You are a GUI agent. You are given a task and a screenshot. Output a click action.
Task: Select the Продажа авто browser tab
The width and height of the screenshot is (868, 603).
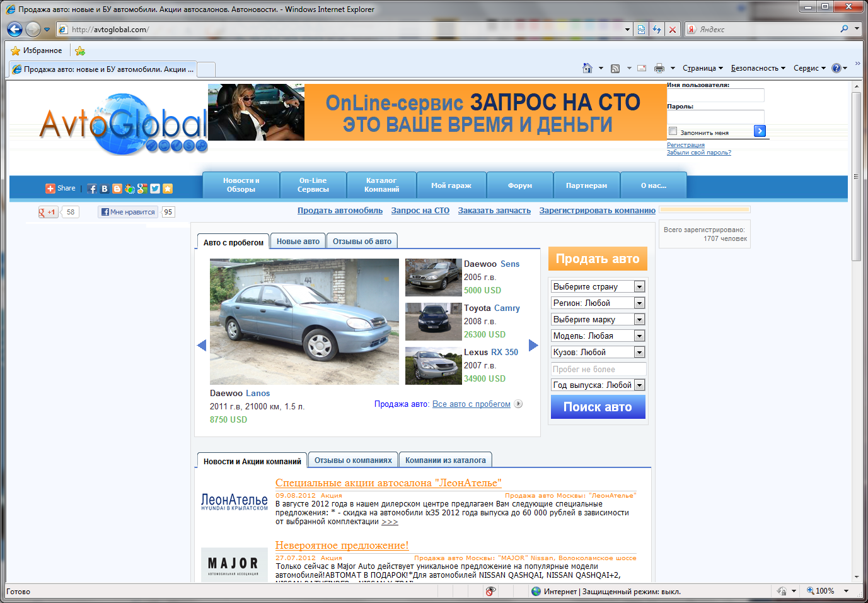coord(103,69)
